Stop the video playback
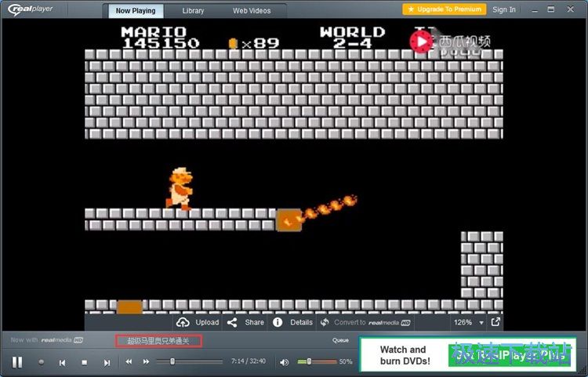Image resolution: width=588 pixels, height=377 pixels. pos(85,362)
